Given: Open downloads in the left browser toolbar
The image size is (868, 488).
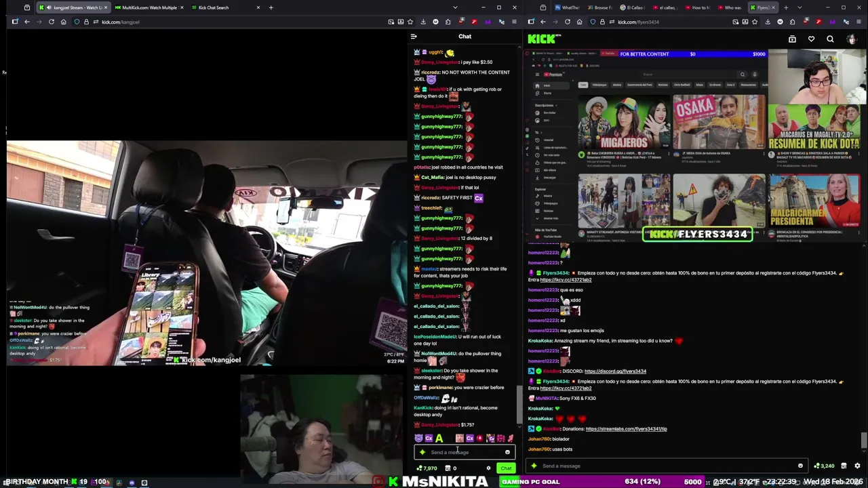Looking at the screenshot, I should click(x=423, y=22).
